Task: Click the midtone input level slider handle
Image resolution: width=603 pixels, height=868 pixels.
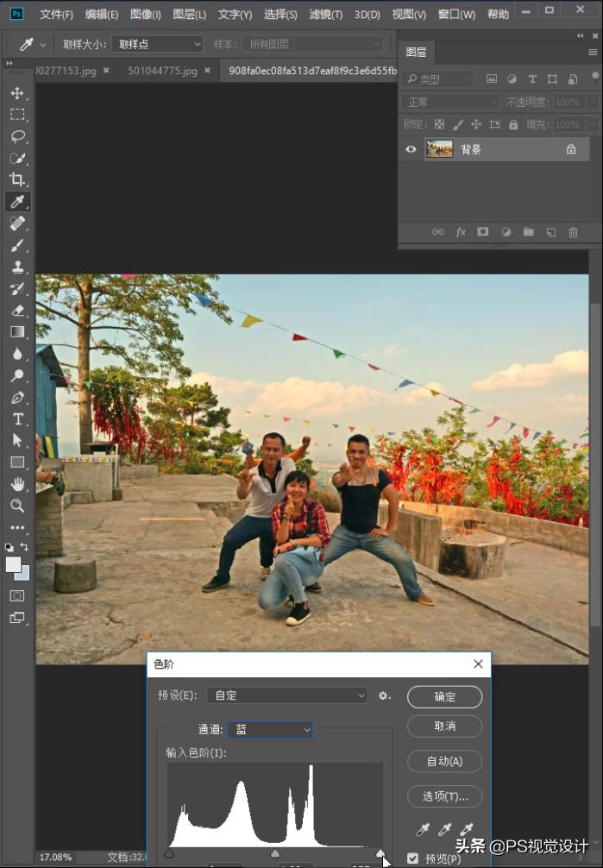Action: click(275, 853)
